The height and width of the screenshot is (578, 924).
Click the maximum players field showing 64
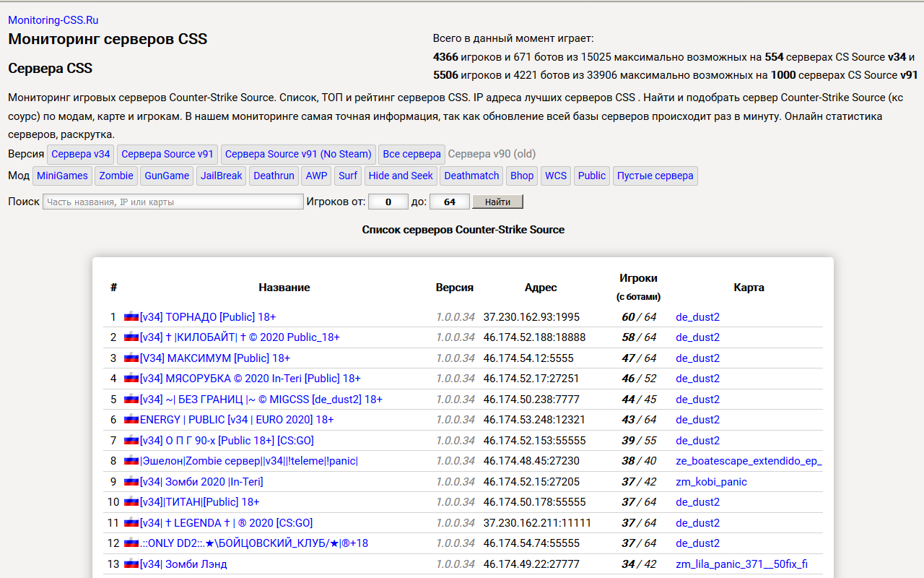click(x=449, y=202)
